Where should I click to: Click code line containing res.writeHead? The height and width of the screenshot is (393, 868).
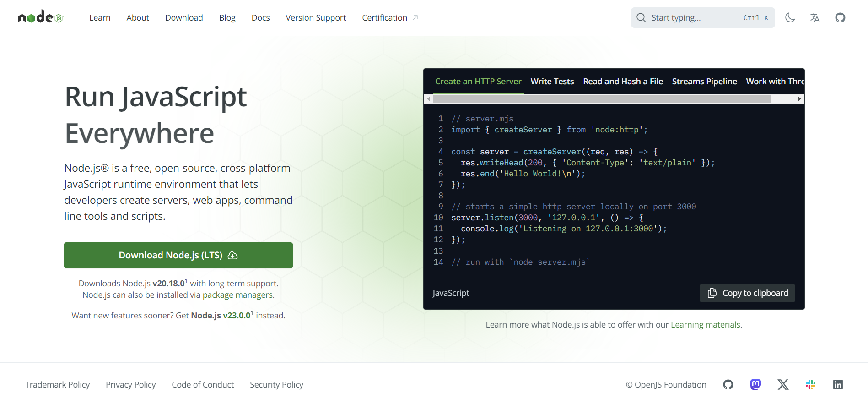[x=588, y=163]
